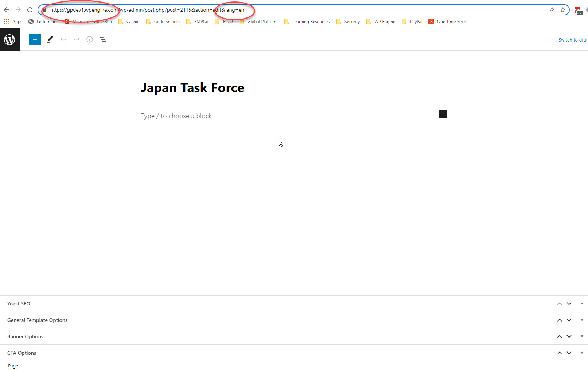Move Banner Options panel up

click(x=560, y=336)
